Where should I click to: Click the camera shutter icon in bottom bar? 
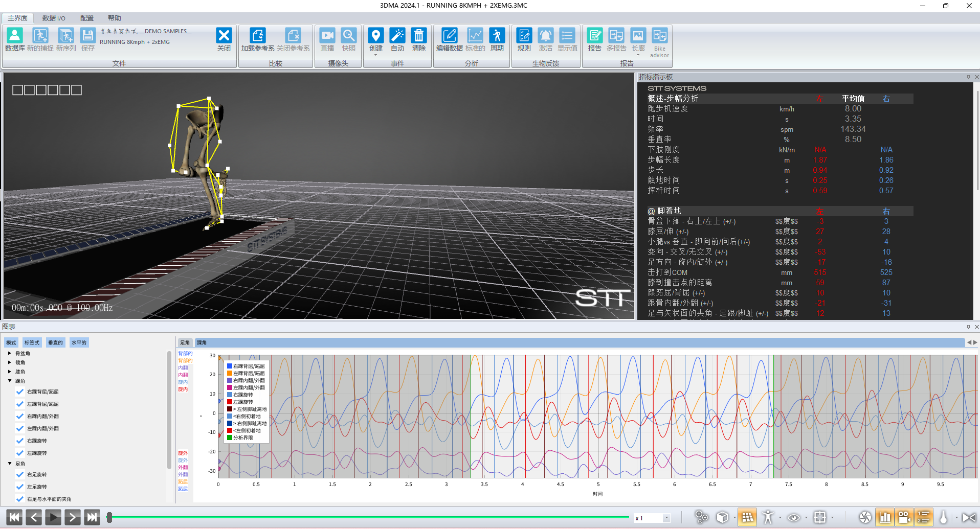pyautogui.click(x=865, y=517)
